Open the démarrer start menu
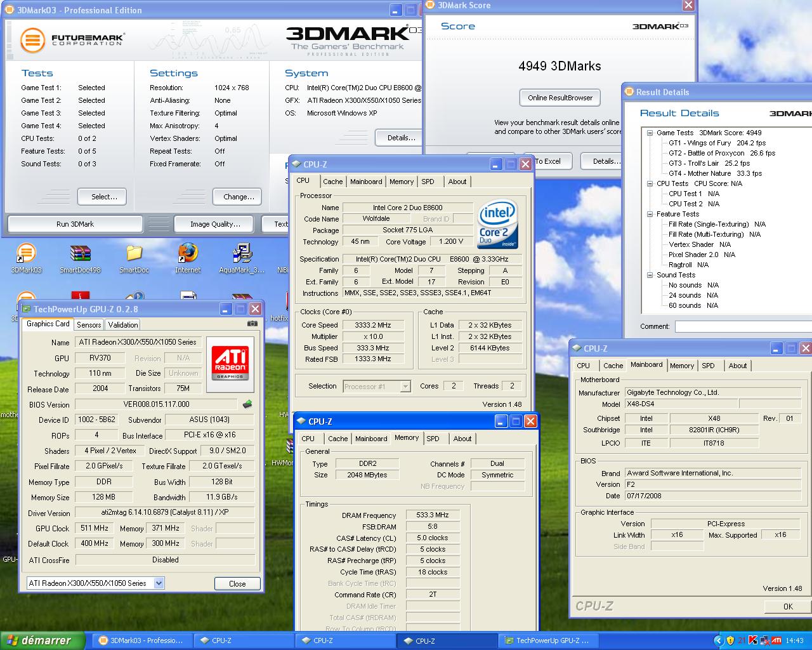This screenshot has height=650, width=812. (x=43, y=640)
